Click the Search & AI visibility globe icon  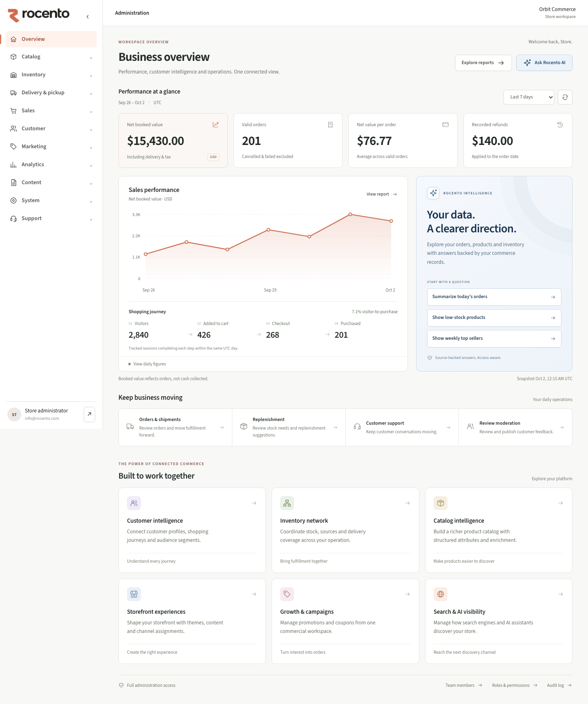tap(441, 594)
